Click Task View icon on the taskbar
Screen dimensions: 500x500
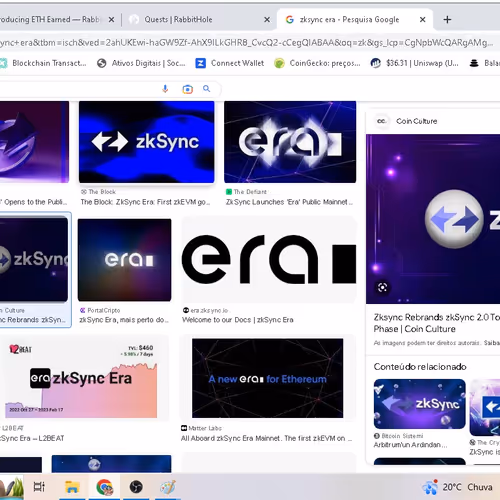pyautogui.click(x=39, y=487)
